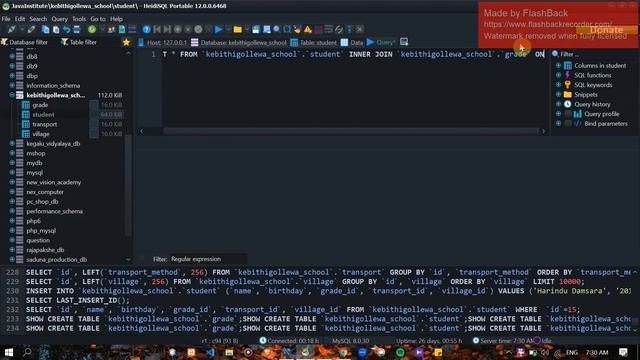
Task: Click the scroll right arrow of editor
Action: (x=543, y=131)
